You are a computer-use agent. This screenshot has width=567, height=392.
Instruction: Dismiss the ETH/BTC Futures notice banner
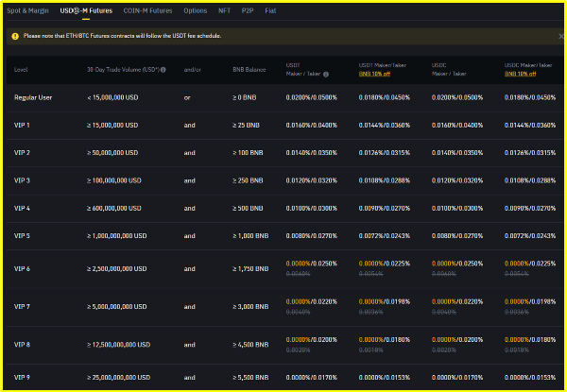(x=561, y=36)
